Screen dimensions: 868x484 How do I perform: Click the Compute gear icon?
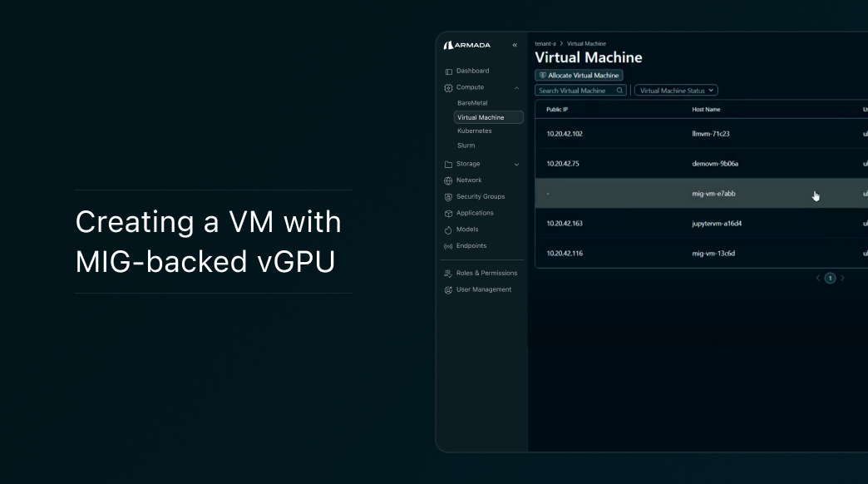pyautogui.click(x=448, y=87)
